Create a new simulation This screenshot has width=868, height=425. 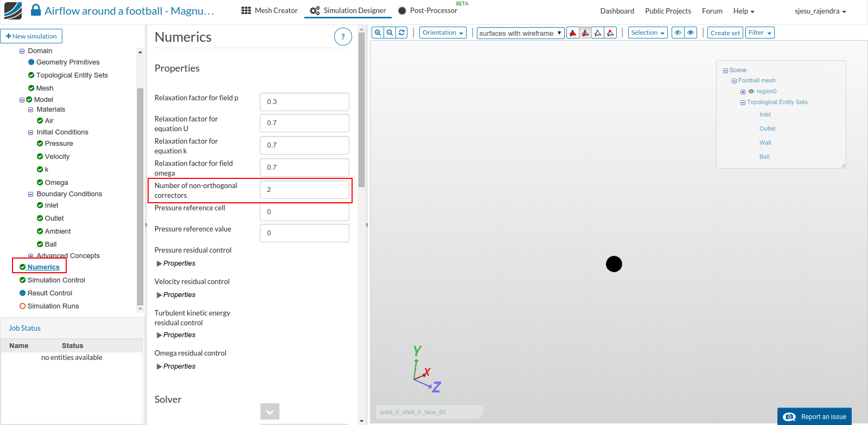(31, 36)
